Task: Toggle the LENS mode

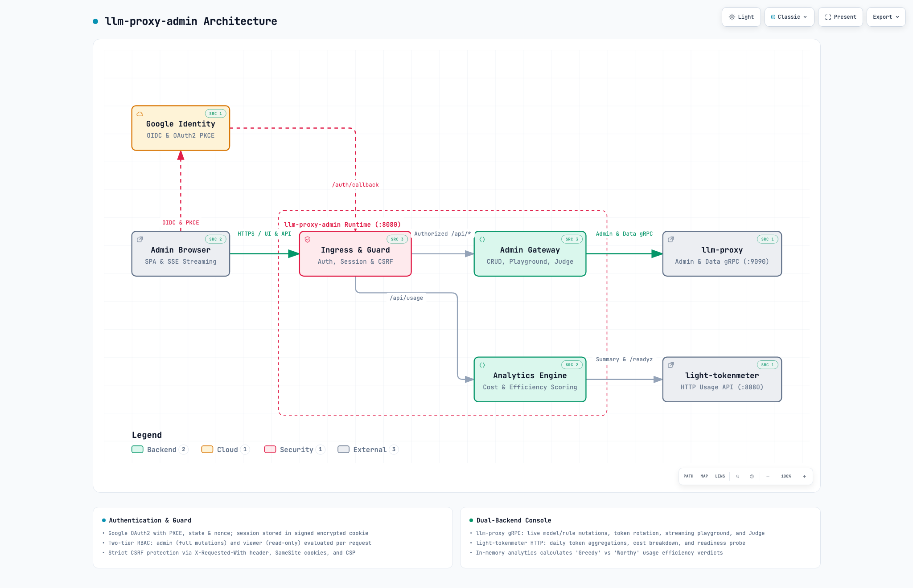Action: pos(720,476)
